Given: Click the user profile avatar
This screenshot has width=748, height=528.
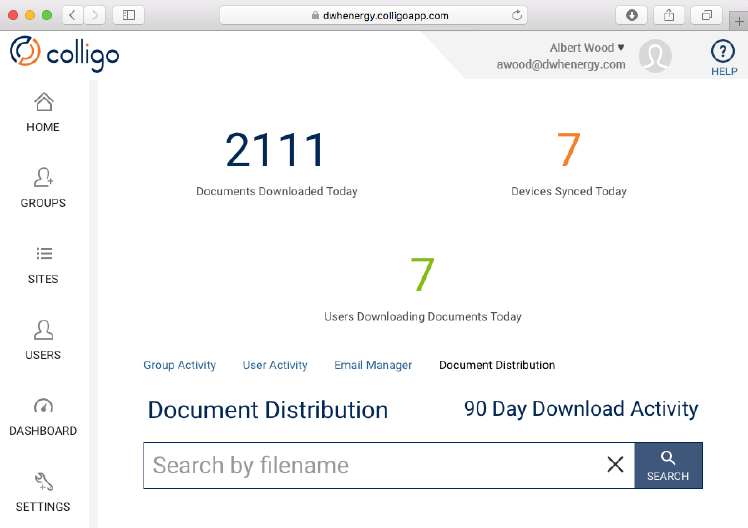Looking at the screenshot, I should [x=655, y=57].
